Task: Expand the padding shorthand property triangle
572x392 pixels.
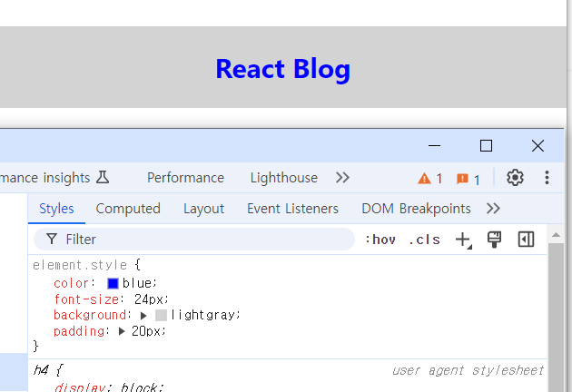Action: 122,331
